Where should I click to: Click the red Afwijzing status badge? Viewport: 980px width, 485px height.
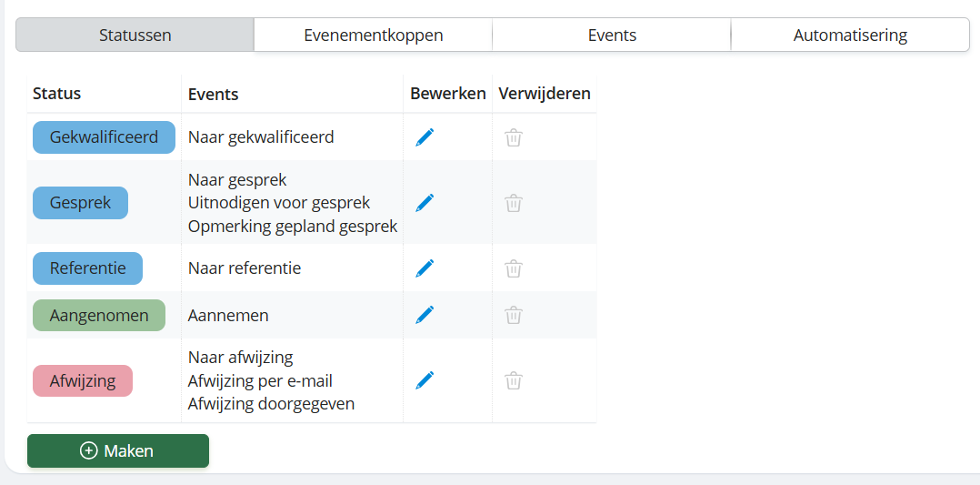pyautogui.click(x=83, y=380)
